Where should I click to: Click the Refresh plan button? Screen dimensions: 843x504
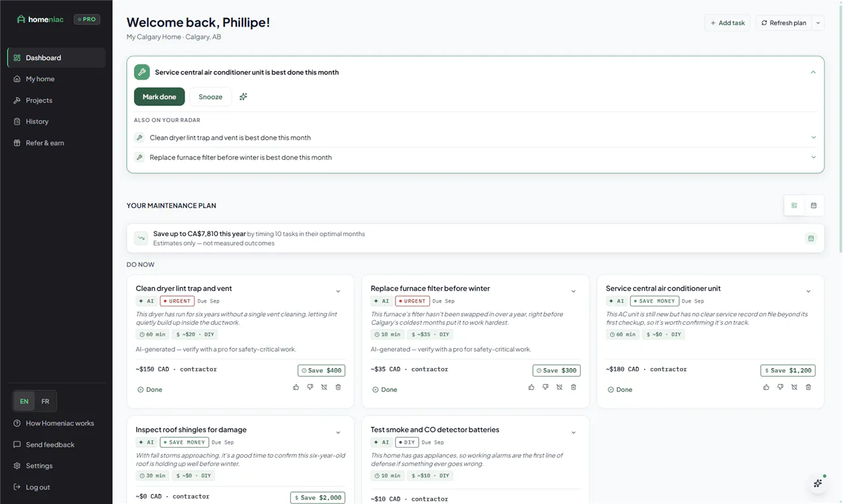(x=784, y=23)
